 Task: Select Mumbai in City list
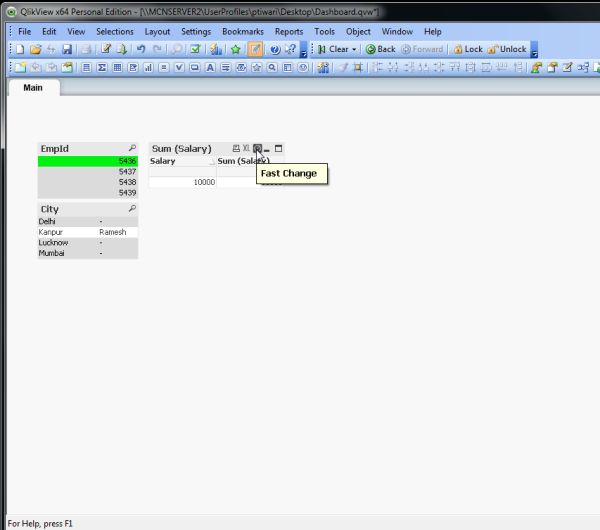[x=88, y=253]
